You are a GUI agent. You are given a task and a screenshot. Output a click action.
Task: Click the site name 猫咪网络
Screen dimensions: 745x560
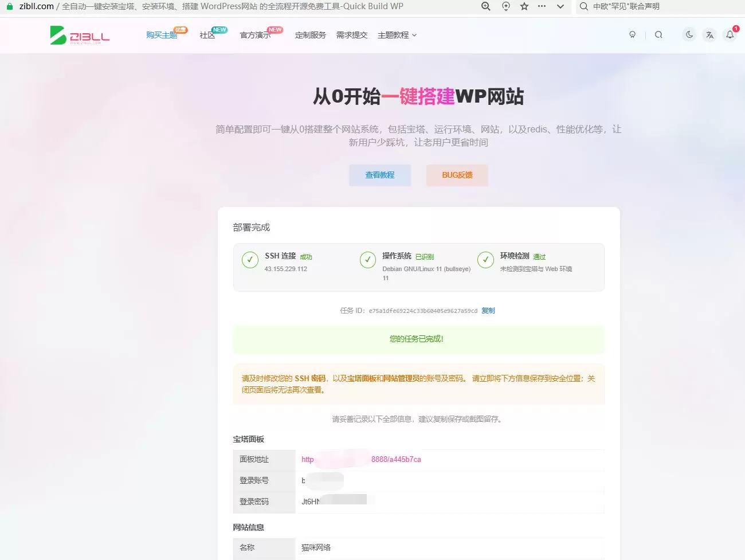(316, 548)
